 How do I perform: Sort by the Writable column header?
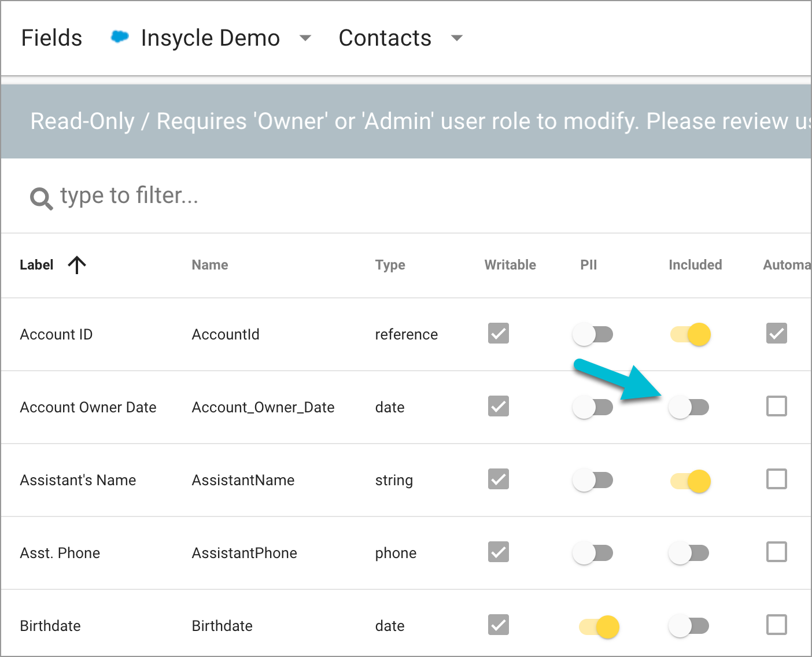click(510, 265)
